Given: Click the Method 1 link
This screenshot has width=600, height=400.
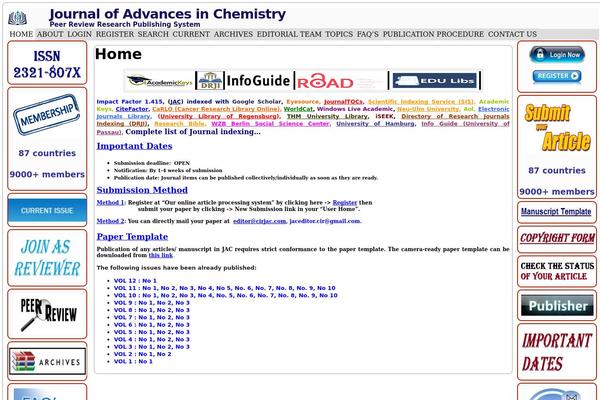Looking at the screenshot, I should coord(111,202).
